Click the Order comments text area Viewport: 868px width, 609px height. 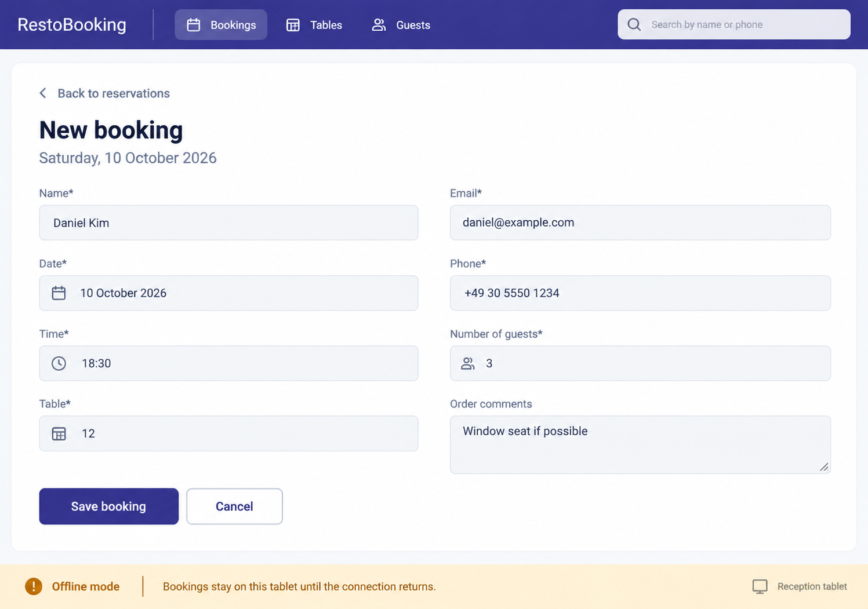click(x=640, y=444)
